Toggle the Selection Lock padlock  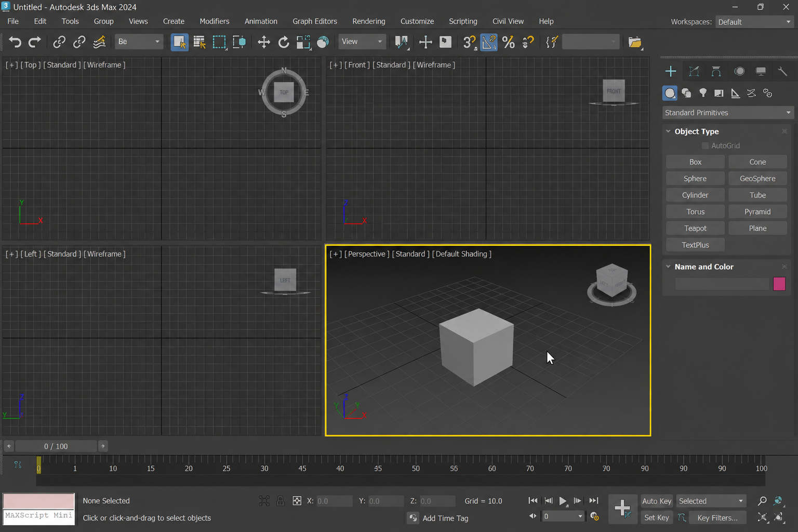(x=281, y=501)
